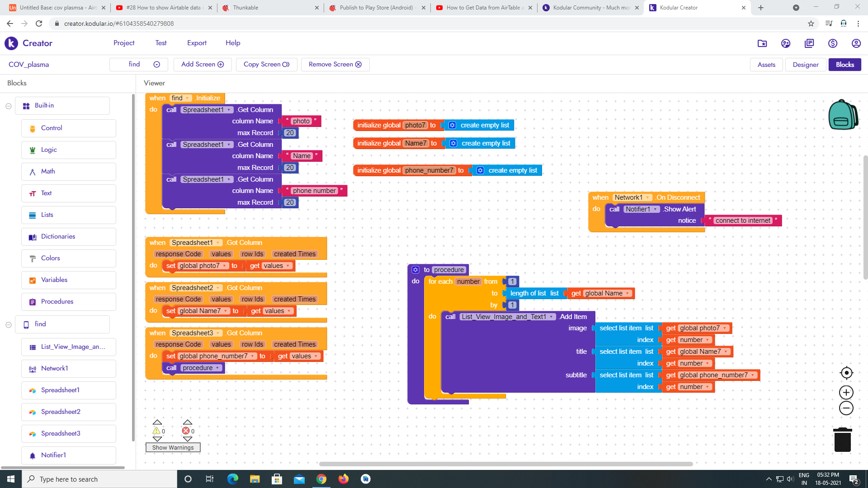Center the workspace with target icon
868x488 pixels.
click(x=846, y=373)
